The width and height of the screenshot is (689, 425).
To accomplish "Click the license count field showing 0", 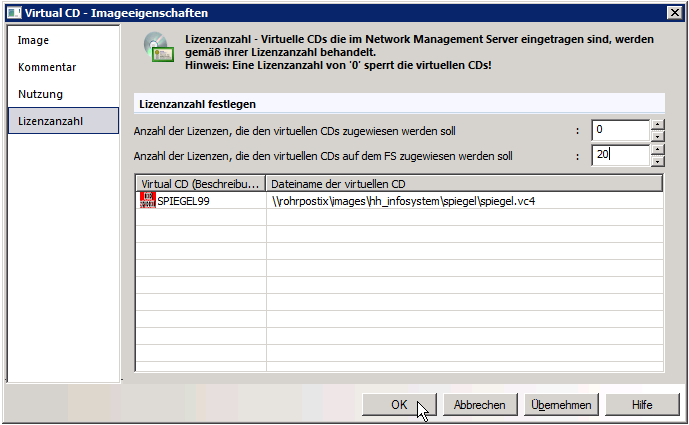I will (x=620, y=130).
